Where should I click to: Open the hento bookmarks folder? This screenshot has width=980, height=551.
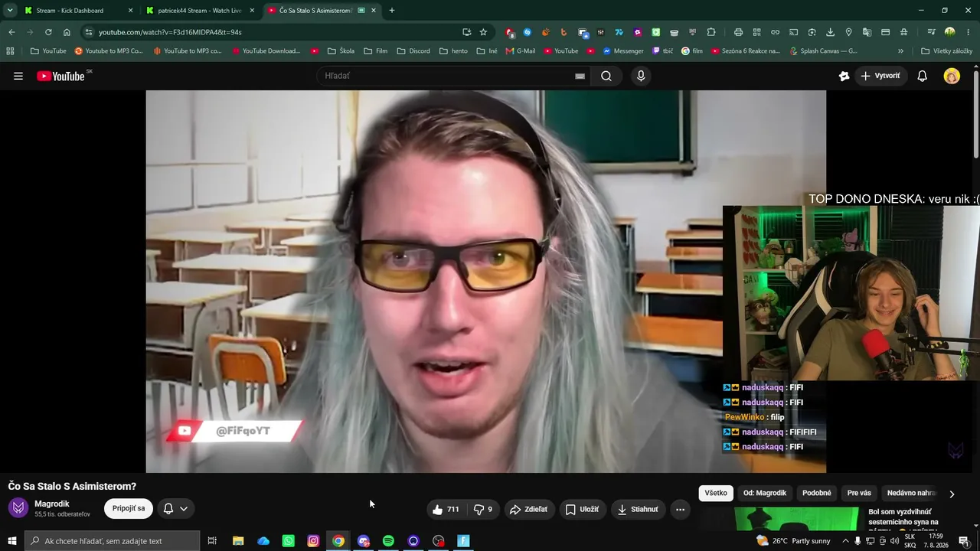(x=453, y=51)
